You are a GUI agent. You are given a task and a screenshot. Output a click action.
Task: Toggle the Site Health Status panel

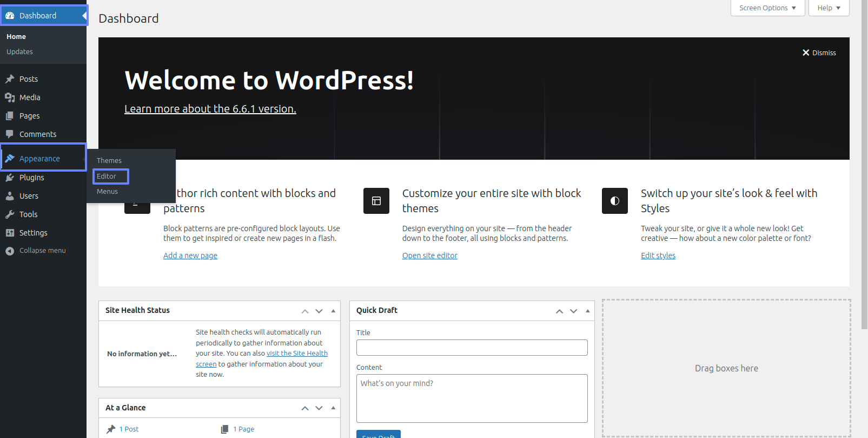coord(333,311)
